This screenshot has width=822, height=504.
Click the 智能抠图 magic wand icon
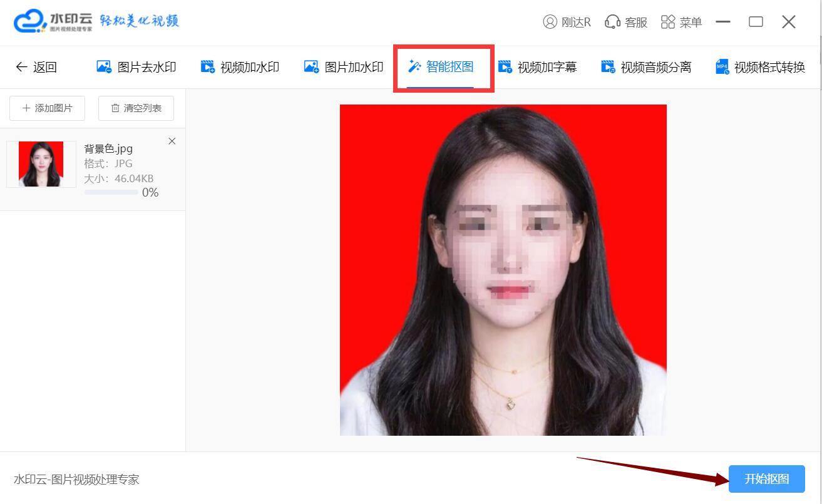pos(414,66)
